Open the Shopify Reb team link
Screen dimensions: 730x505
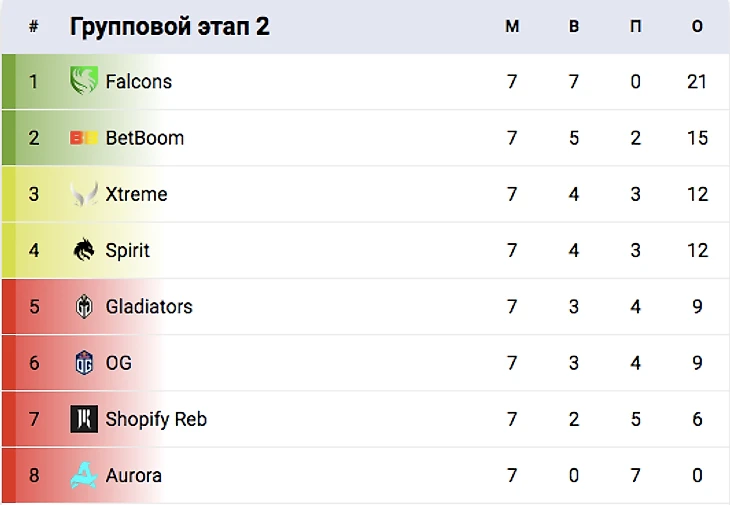tap(156, 419)
